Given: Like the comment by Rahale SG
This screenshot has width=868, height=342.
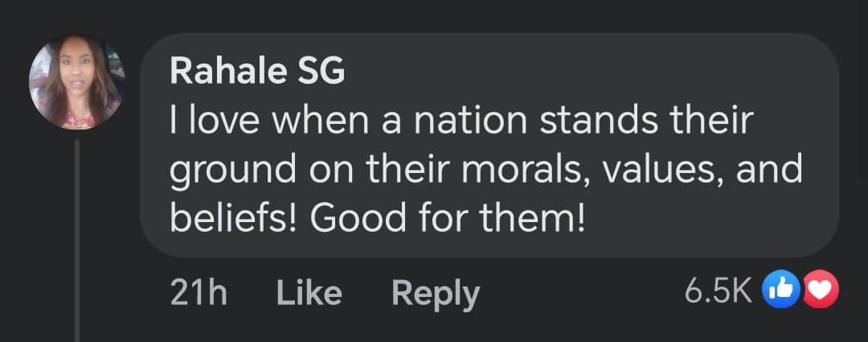Looking at the screenshot, I should [x=309, y=294].
